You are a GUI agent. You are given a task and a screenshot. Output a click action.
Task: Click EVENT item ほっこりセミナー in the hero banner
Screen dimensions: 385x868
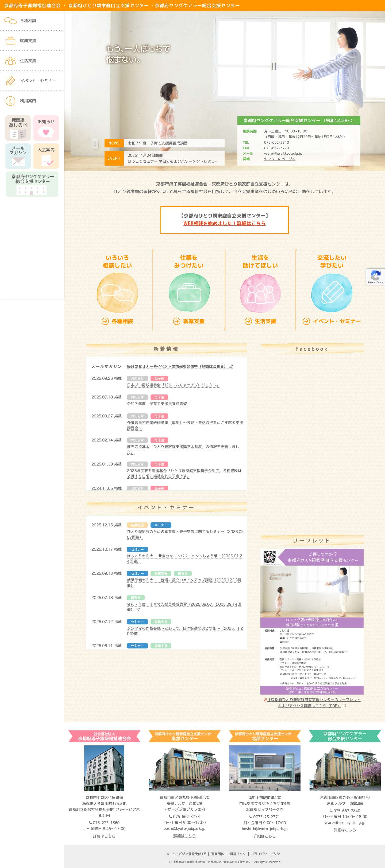click(x=173, y=161)
